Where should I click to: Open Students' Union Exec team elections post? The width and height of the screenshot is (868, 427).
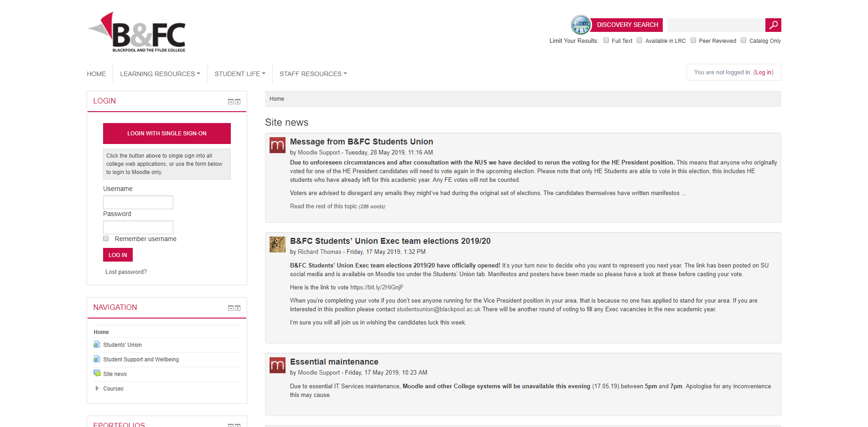(x=390, y=241)
